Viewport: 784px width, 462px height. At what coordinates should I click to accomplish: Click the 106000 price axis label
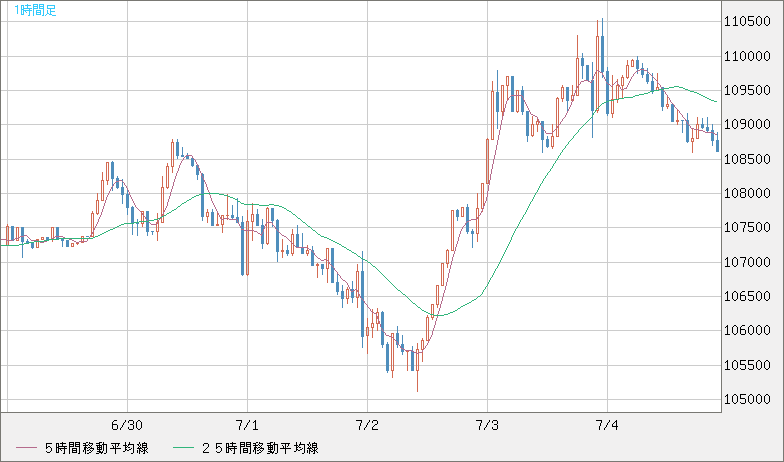[x=747, y=330]
